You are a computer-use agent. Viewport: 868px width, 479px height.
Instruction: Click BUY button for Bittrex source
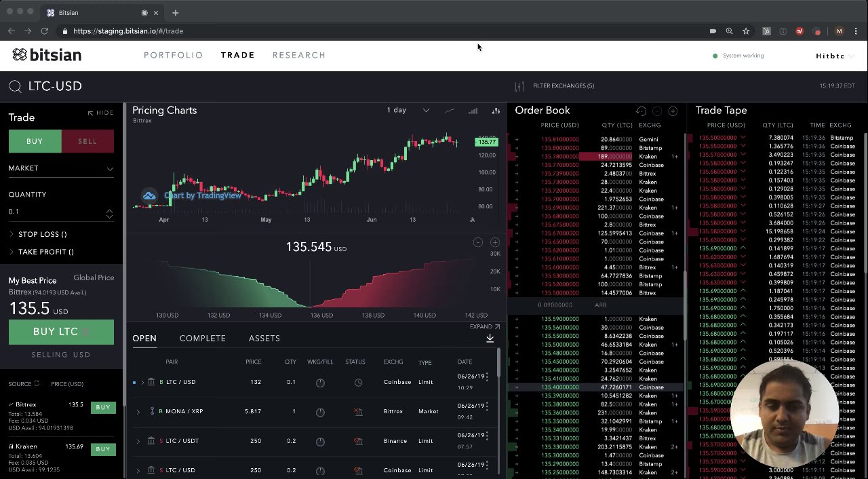point(103,407)
